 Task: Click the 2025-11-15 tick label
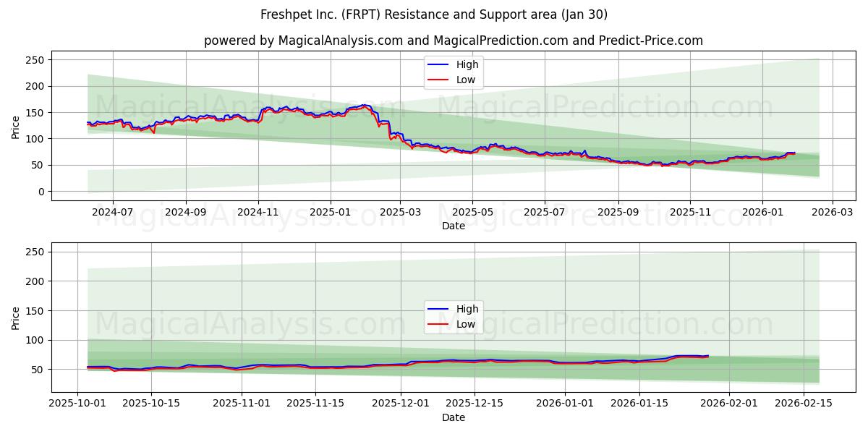coord(314,404)
